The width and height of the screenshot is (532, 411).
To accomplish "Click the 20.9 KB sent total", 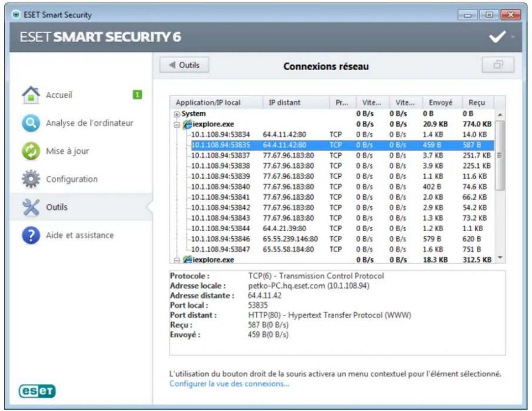I will (435, 124).
